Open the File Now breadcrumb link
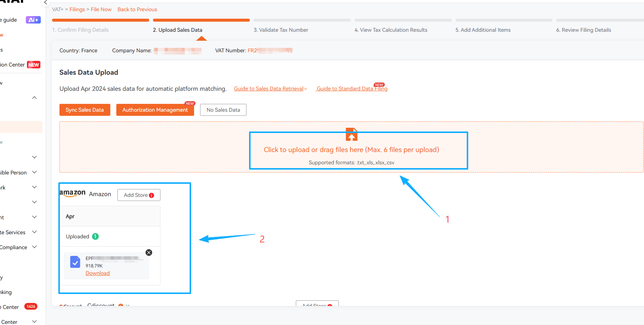644x325 pixels. coord(101,9)
